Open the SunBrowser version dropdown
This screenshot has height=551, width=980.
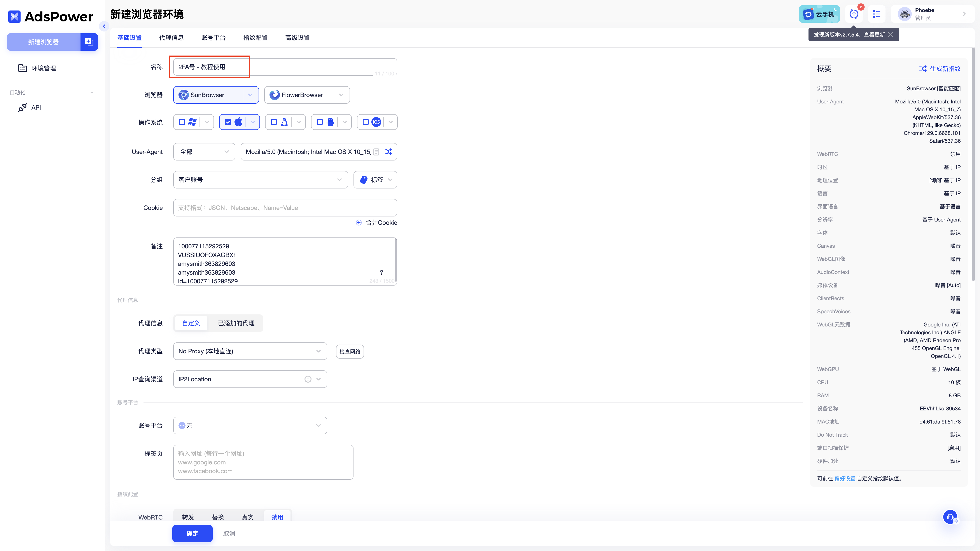click(x=250, y=95)
